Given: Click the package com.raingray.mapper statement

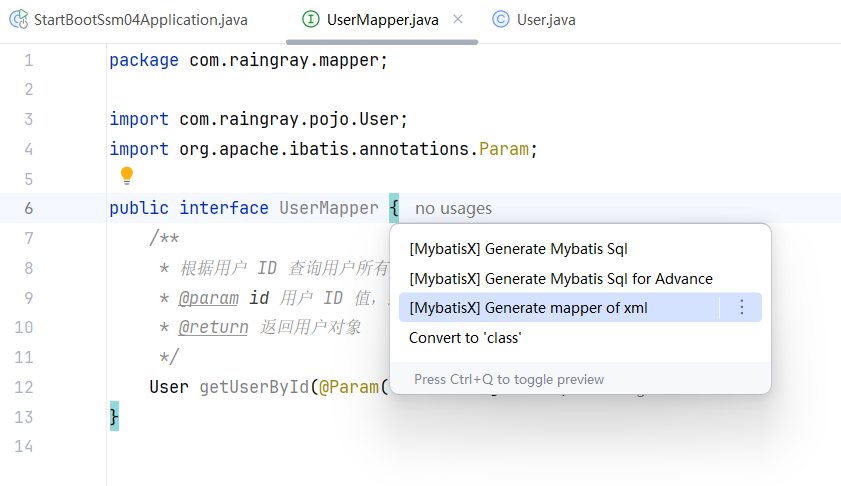Looking at the screenshot, I should tap(248, 60).
